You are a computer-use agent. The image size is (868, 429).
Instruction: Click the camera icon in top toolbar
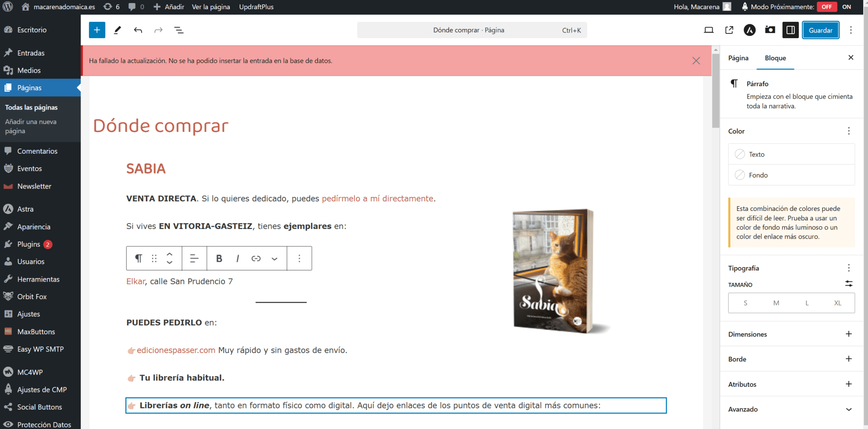click(770, 30)
